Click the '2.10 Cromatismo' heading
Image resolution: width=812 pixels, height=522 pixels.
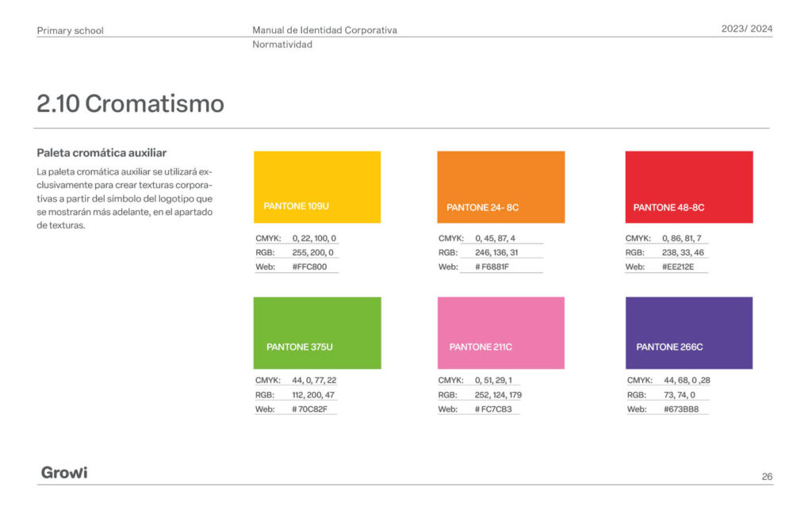click(x=131, y=104)
